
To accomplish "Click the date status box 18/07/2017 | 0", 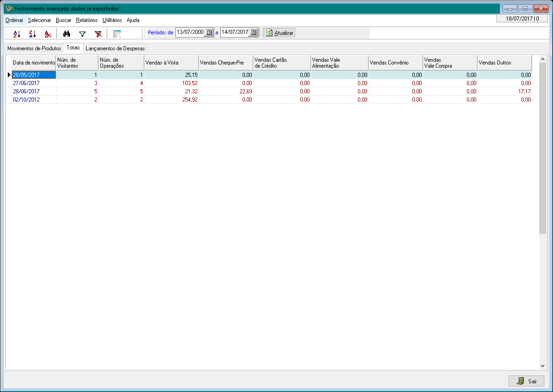I will tap(522, 19).
